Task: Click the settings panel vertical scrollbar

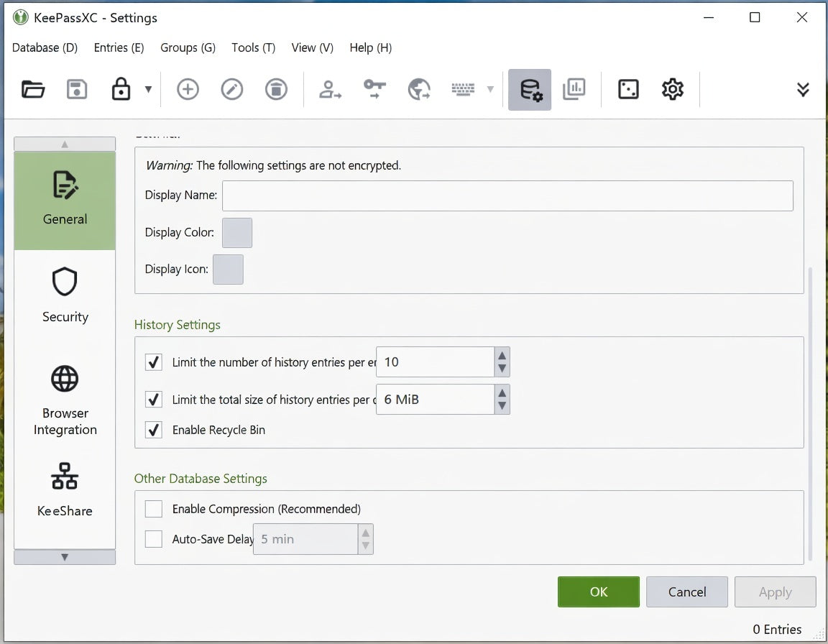Action: point(810,415)
